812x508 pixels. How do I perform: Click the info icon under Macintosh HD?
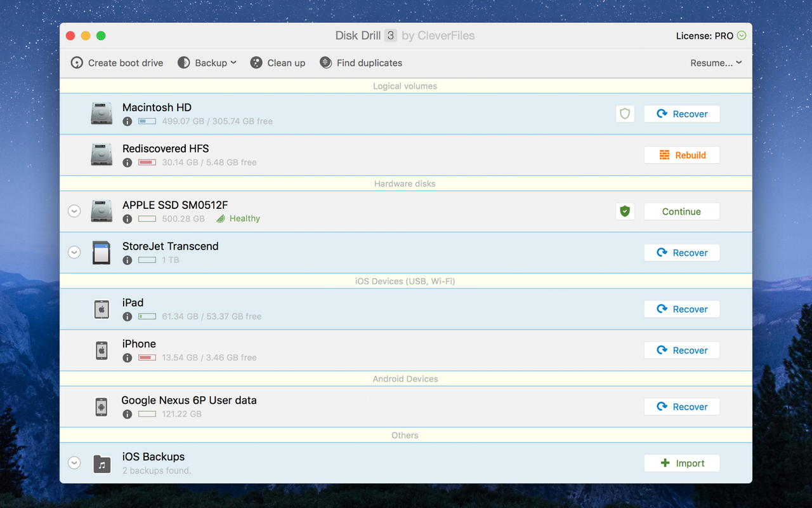point(127,121)
